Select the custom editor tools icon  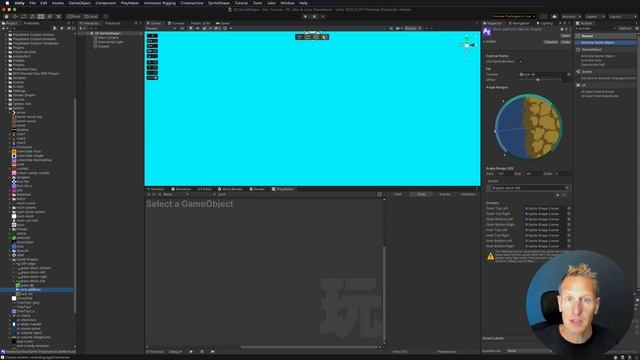pos(58,16)
